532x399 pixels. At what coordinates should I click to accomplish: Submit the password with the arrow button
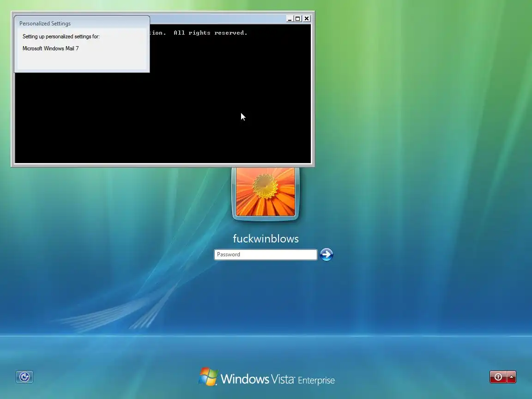click(x=326, y=254)
